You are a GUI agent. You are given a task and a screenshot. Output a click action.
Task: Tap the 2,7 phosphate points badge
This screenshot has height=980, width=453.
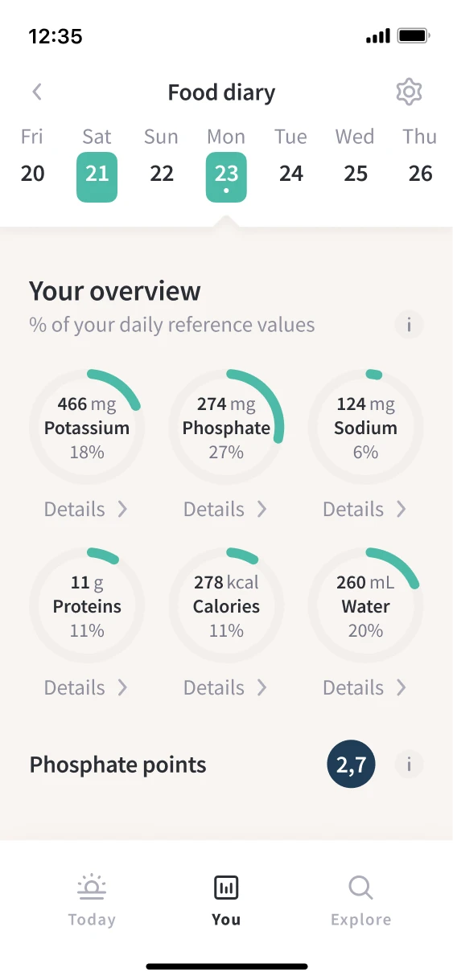(351, 765)
